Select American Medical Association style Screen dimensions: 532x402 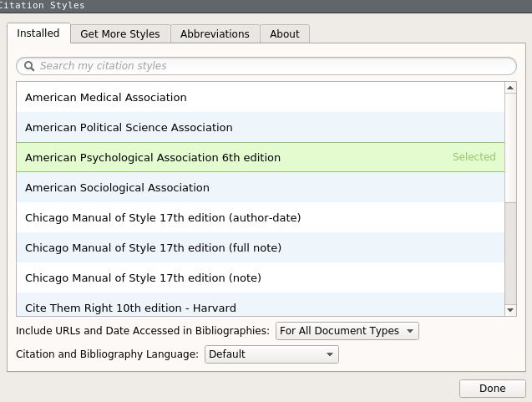[x=261, y=98]
